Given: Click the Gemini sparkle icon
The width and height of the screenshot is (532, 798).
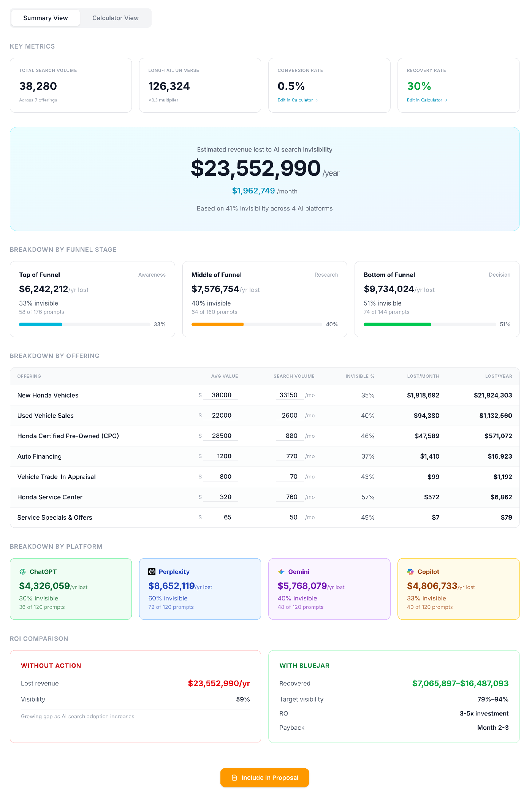Looking at the screenshot, I should (x=281, y=572).
